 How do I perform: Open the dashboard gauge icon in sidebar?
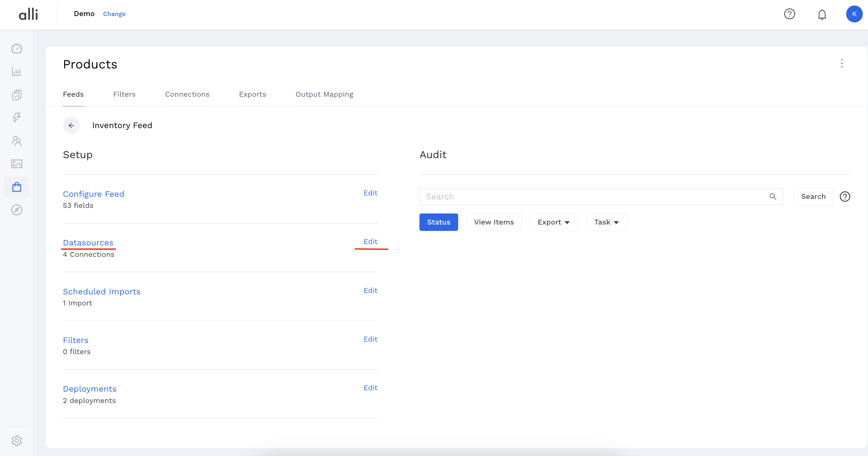coord(17,49)
